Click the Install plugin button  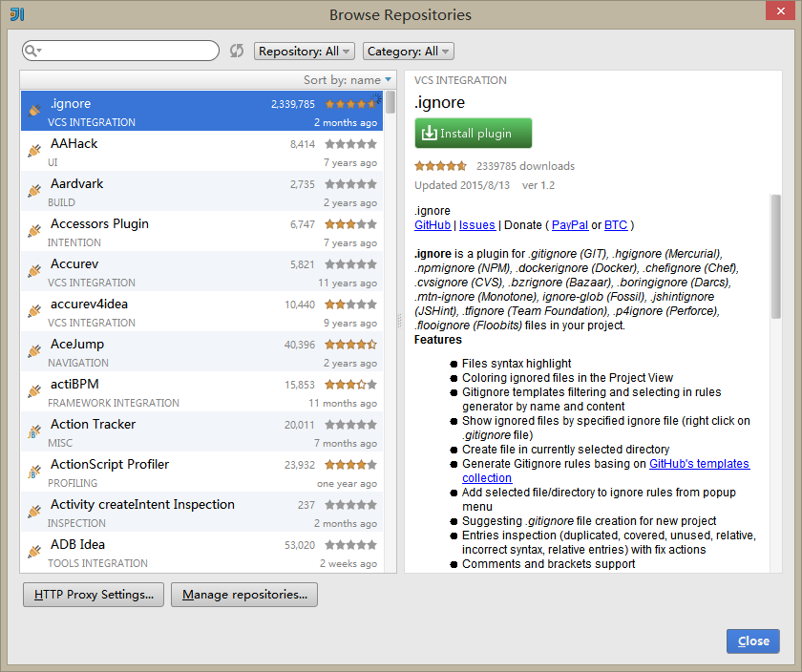(474, 133)
